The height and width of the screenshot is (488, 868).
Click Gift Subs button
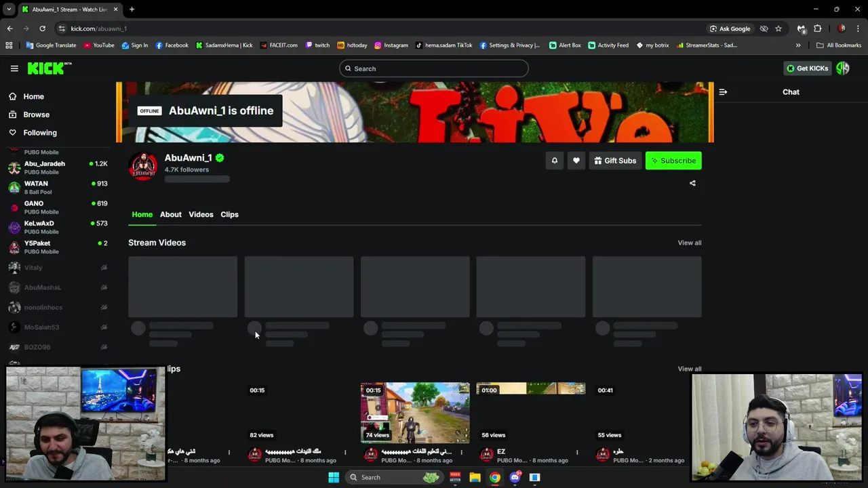[x=615, y=161]
